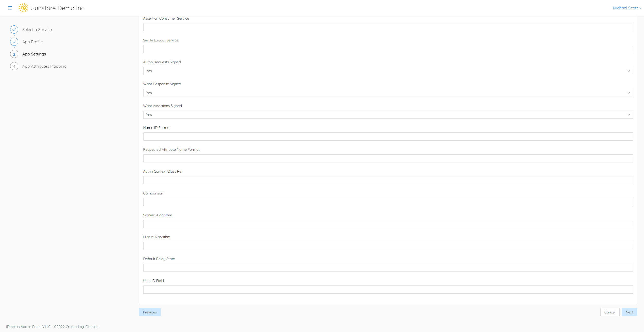Click the Next button
The image size is (644, 332).
[x=629, y=312]
